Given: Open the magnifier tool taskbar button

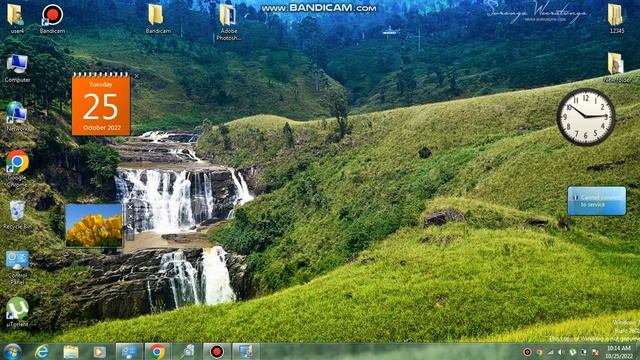Looking at the screenshot, I should click(187, 352).
